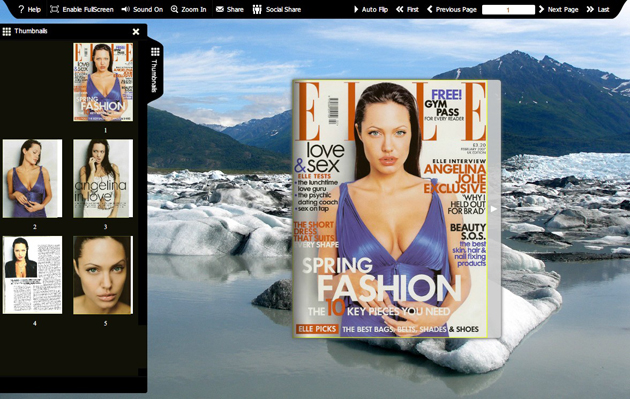The image size is (630, 399).
Task: Select page 2 thumbnail
Action: click(33, 178)
